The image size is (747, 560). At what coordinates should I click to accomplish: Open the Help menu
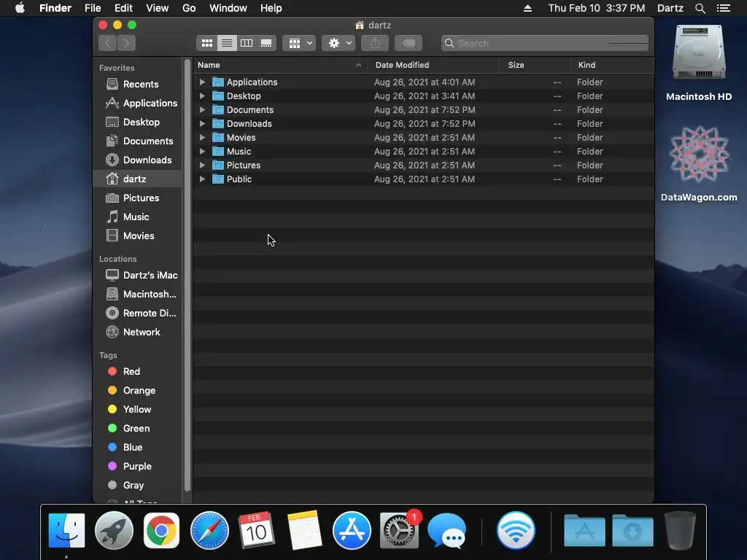[271, 8]
